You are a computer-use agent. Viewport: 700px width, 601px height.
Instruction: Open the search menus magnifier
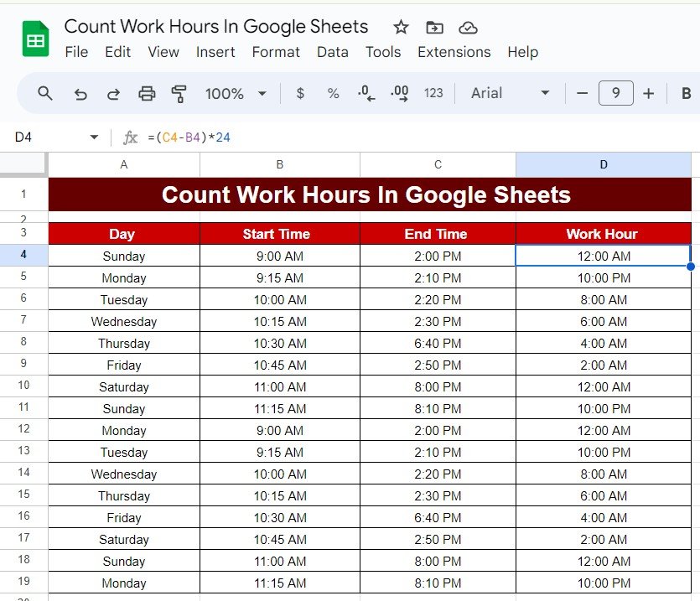45,93
